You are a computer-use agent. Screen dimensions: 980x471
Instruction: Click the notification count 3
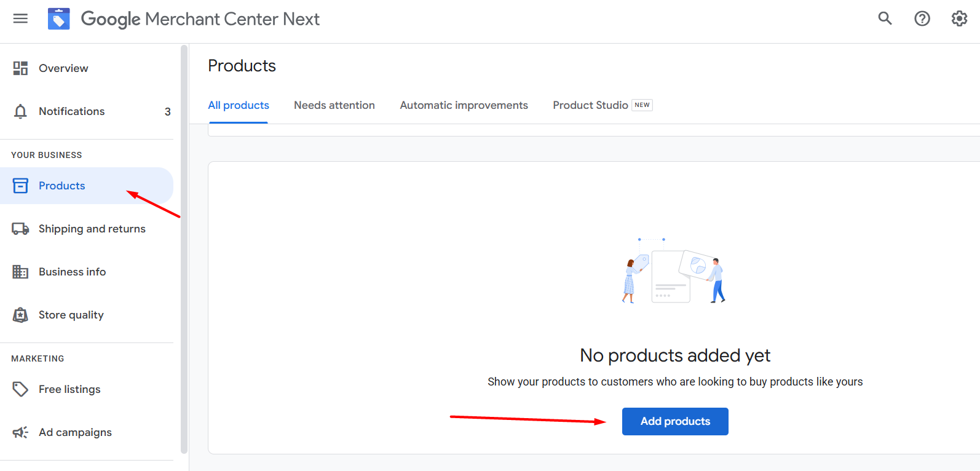tap(167, 112)
